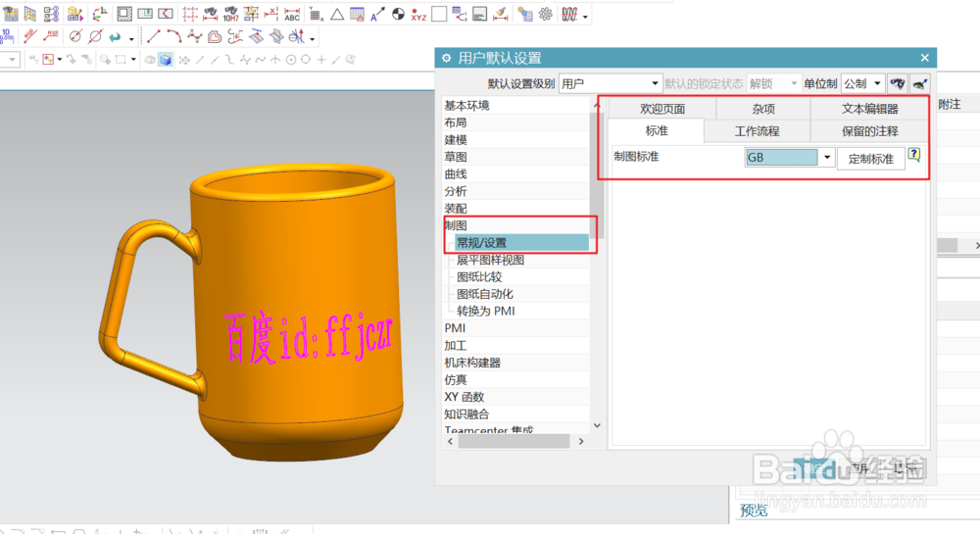Expand the curve toolbar overflow arrow
Image resolution: width=980 pixels, height=534 pixels.
pyautogui.click(x=312, y=39)
